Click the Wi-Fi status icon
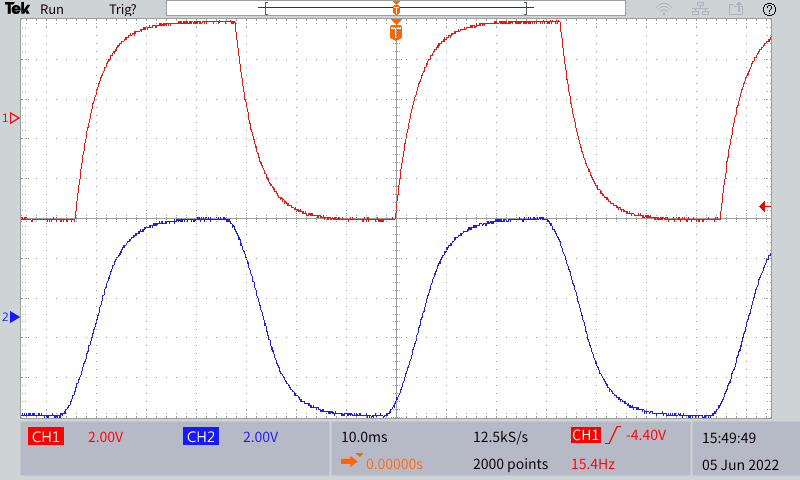This screenshot has width=800, height=480. tap(663, 9)
